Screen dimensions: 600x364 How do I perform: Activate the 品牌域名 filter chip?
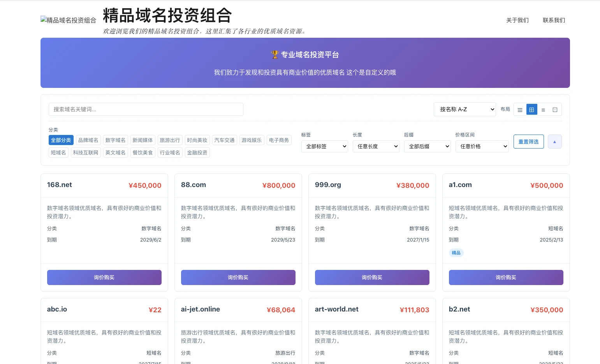click(x=88, y=140)
